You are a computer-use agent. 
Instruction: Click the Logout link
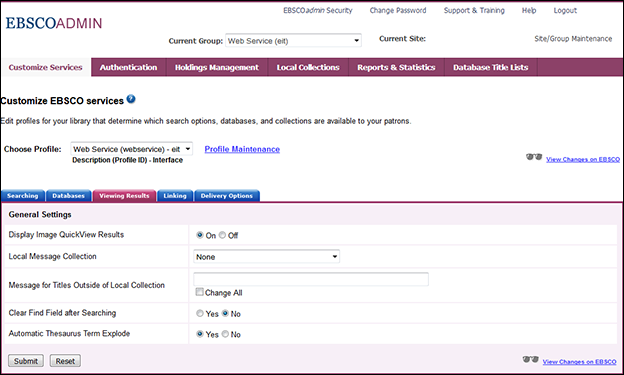565,10
